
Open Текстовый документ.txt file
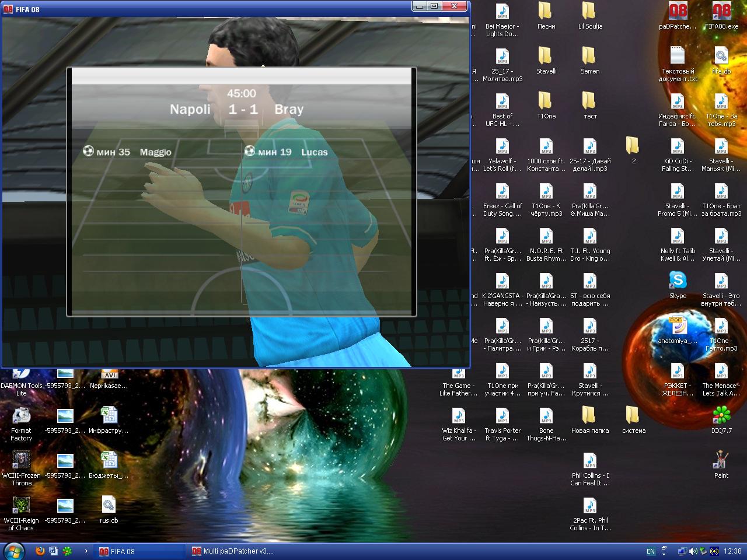[x=678, y=64]
